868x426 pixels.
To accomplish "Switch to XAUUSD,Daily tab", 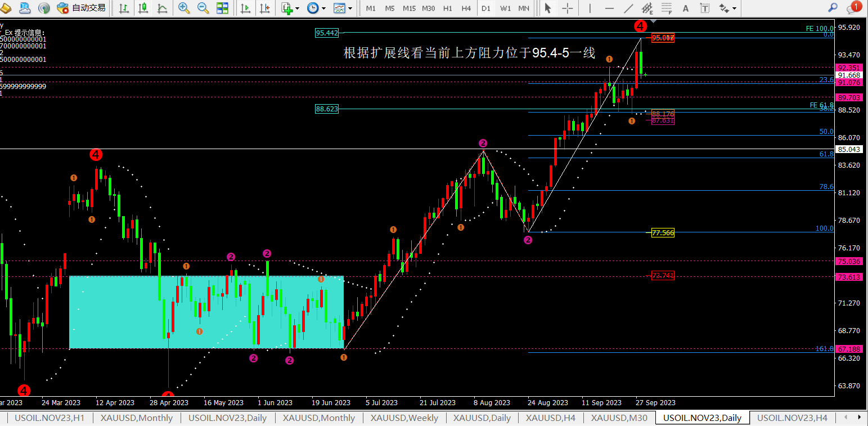I will pyautogui.click(x=482, y=418).
